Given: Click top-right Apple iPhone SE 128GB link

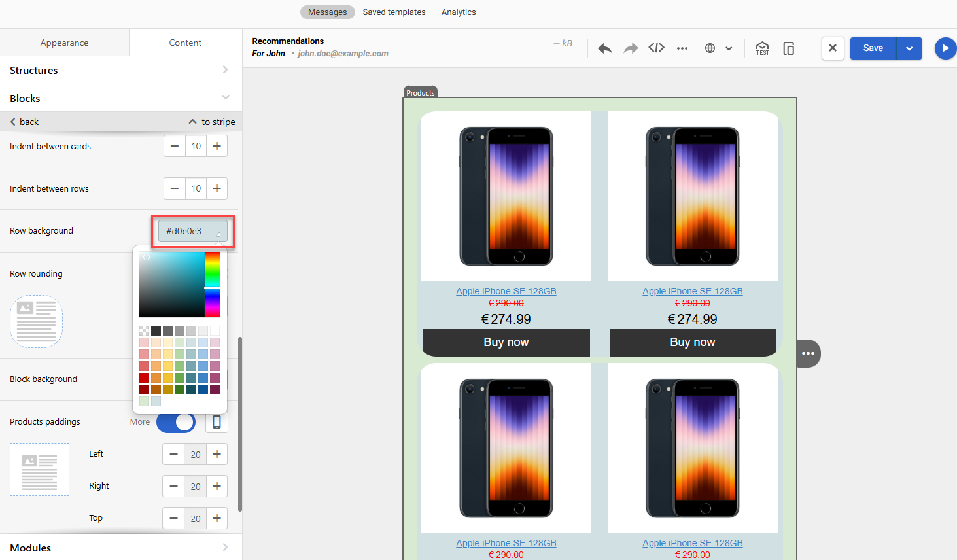Looking at the screenshot, I should (x=693, y=291).
